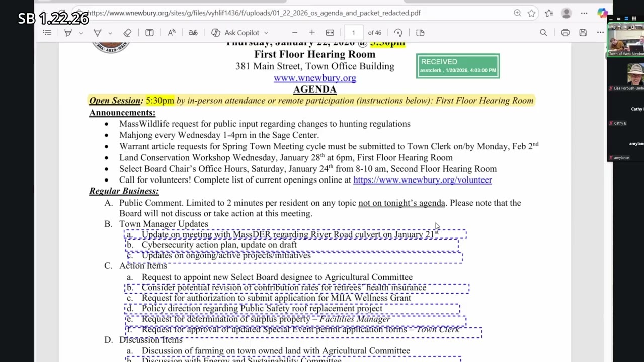Click 'Policy direction regarding Public Safety roof' item
The image size is (644, 362).
point(262,308)
